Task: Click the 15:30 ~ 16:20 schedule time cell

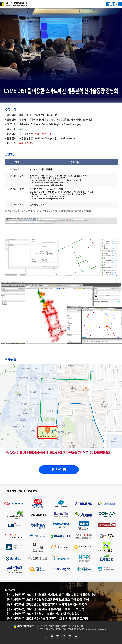Action: coord(17,189)
